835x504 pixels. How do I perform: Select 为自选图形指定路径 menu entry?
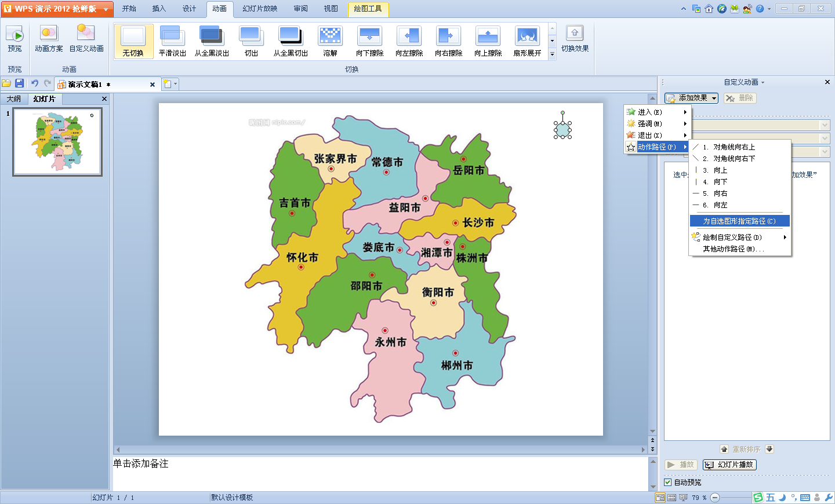(739, 221)
